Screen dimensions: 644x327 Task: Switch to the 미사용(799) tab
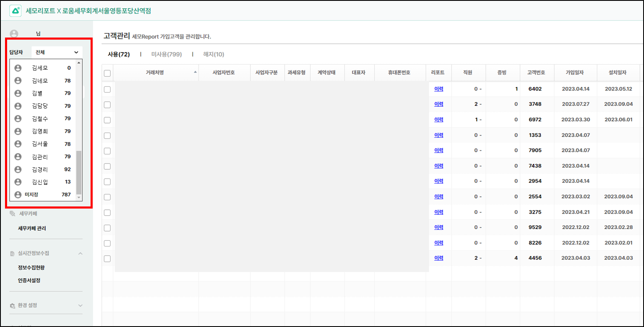166,54
